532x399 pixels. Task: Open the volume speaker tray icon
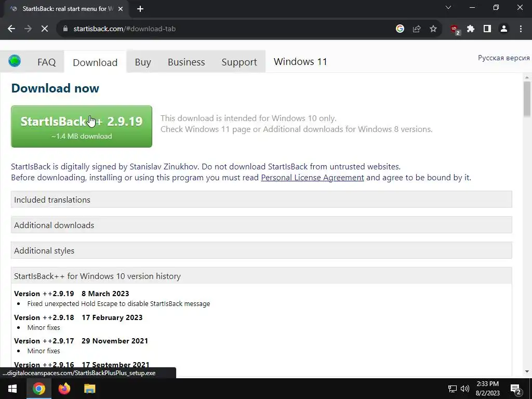coord(465,389)
